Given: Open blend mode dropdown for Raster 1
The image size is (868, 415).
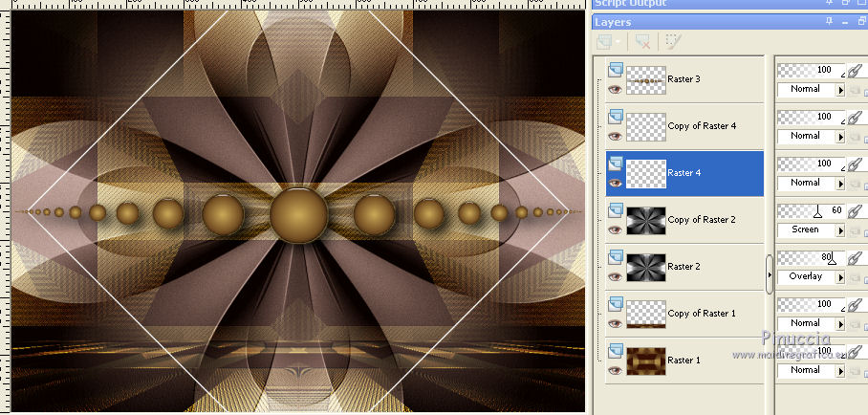Looking at the screenshot, I should point(840,371).
